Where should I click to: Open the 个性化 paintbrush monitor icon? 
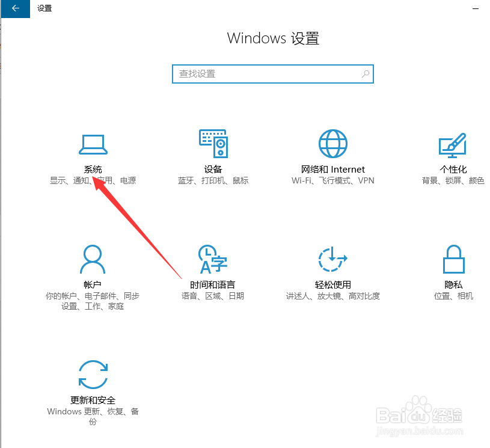[453, 146]
